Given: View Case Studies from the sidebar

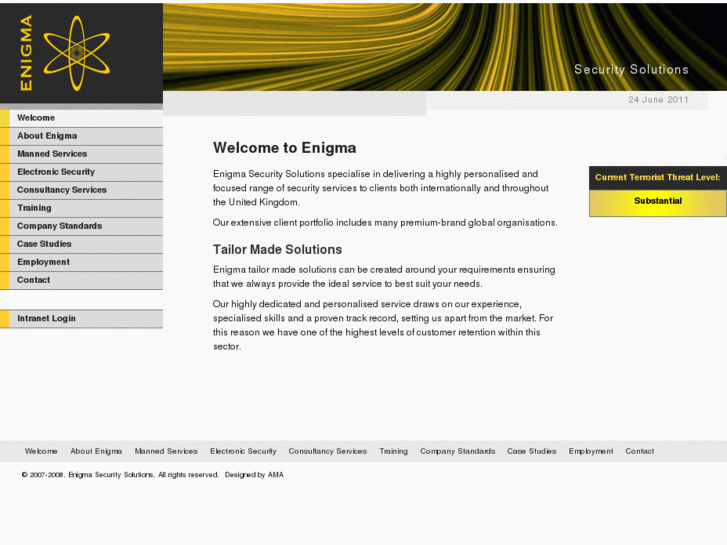Looking at the screenshot, I should click(x=82, y=244).
